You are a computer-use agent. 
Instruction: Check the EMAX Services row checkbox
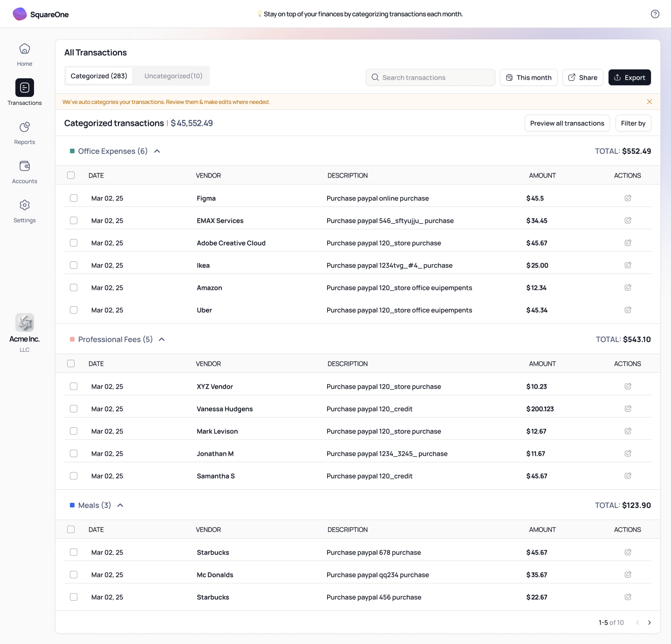74,220
